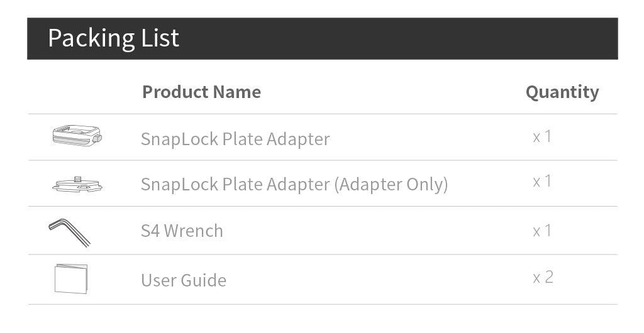Click the first row's "SnapLock Plate Adapter" name
Image resolution: width=644 pixels, height=333 pixels.
[235, 138]
